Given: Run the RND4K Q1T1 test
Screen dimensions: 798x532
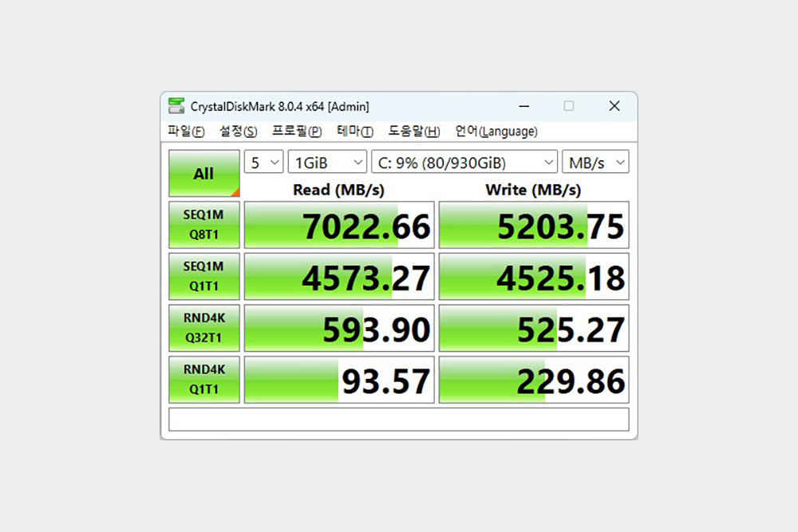Looking at the screenshot, I should tap(204, 380).
